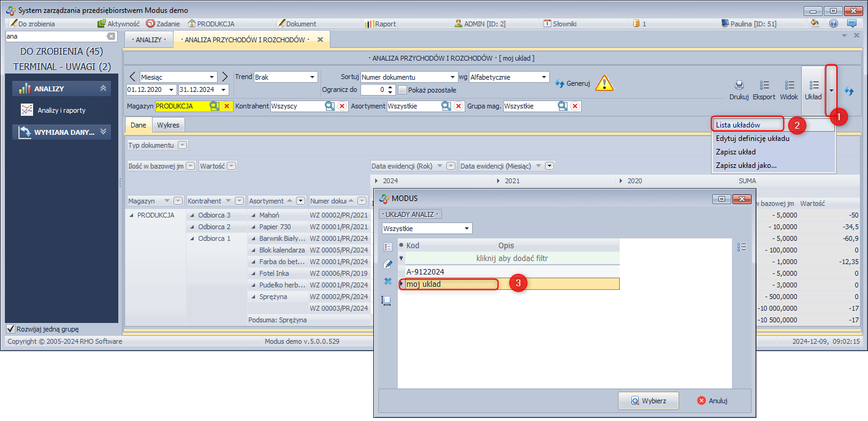Click the Drukuj printer icon

tap(739, 86)
